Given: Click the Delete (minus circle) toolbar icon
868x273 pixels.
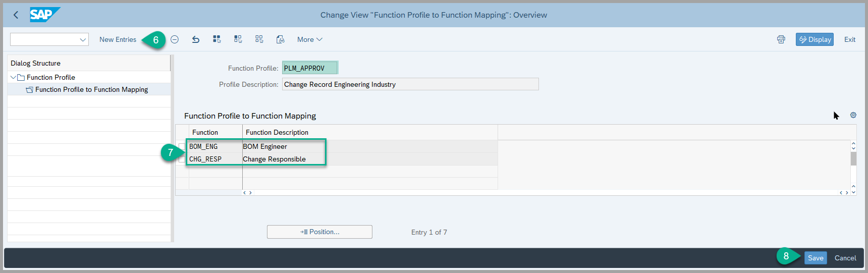Looking at the screenshot, I should click(x=175, y=39).
